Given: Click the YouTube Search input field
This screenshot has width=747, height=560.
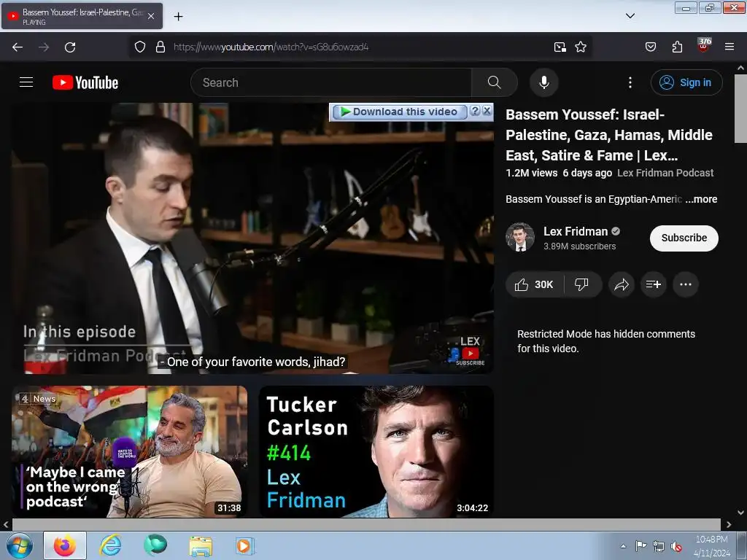Looking at the screenshot, I should pos(331,82).
